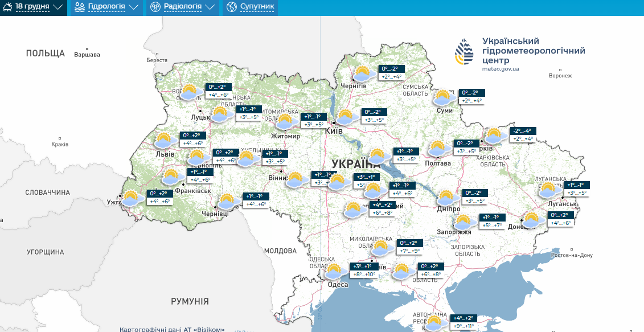Click the Луганськ weather icon
644x332 pixels.
(549, 190)
